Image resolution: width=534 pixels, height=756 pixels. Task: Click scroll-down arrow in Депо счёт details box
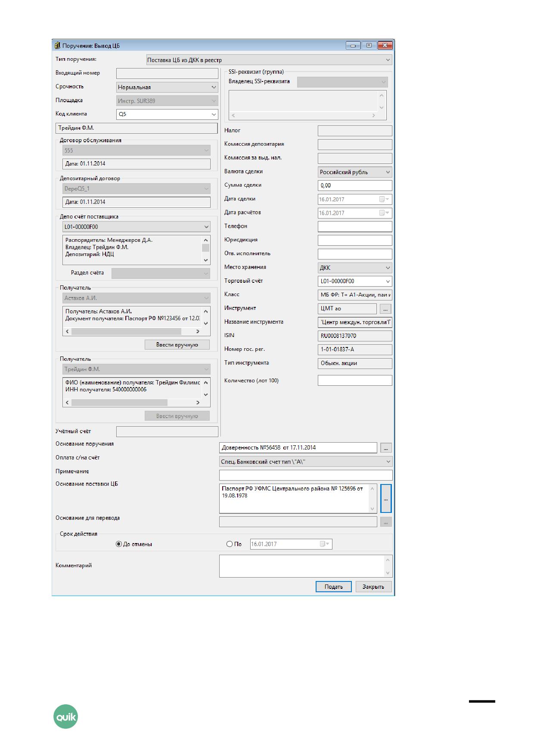(x=206, y=260)
